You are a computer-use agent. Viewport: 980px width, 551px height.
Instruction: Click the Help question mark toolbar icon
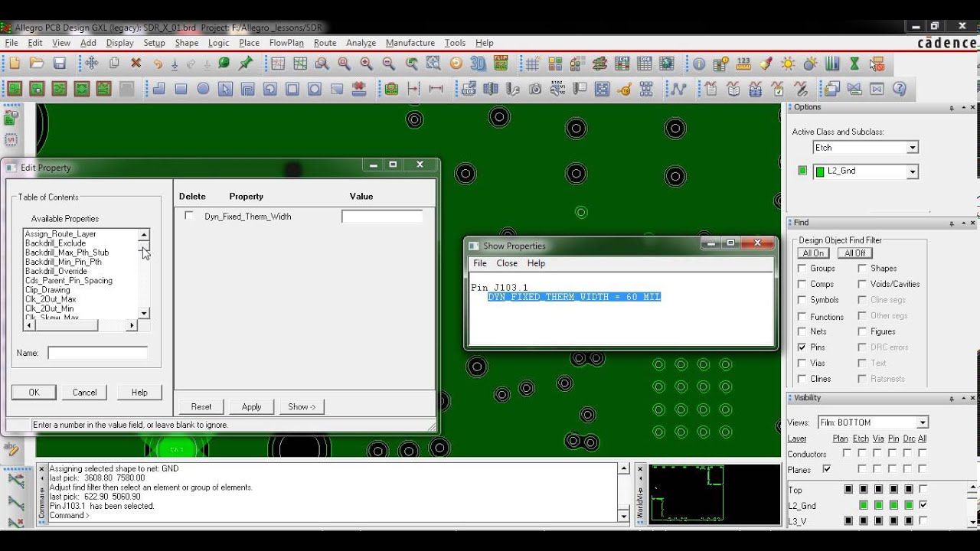(900, 89)
